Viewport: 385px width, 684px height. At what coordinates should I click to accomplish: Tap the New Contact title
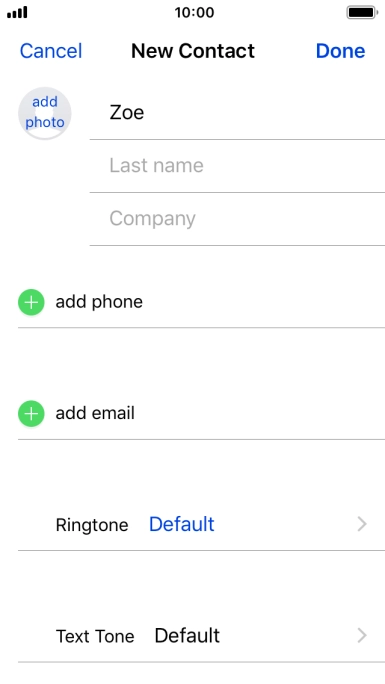click(x=193, y=51)
